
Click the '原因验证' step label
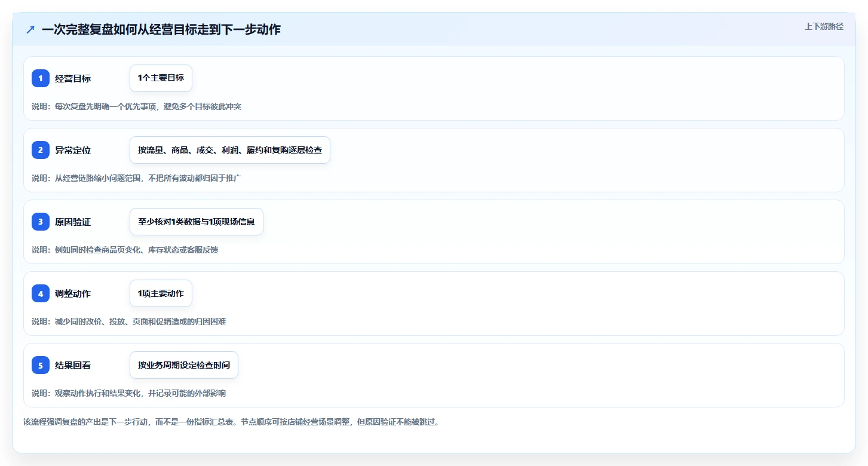73,222
